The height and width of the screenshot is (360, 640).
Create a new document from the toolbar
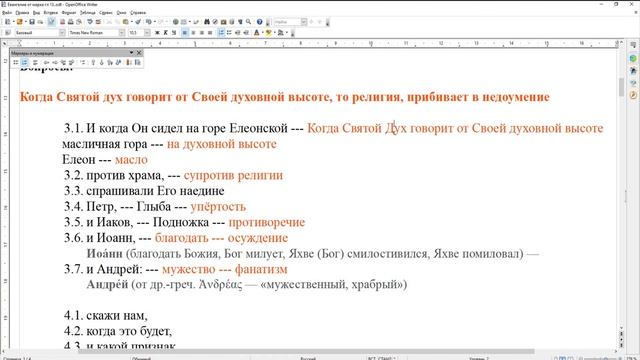[x=7, y=22]
